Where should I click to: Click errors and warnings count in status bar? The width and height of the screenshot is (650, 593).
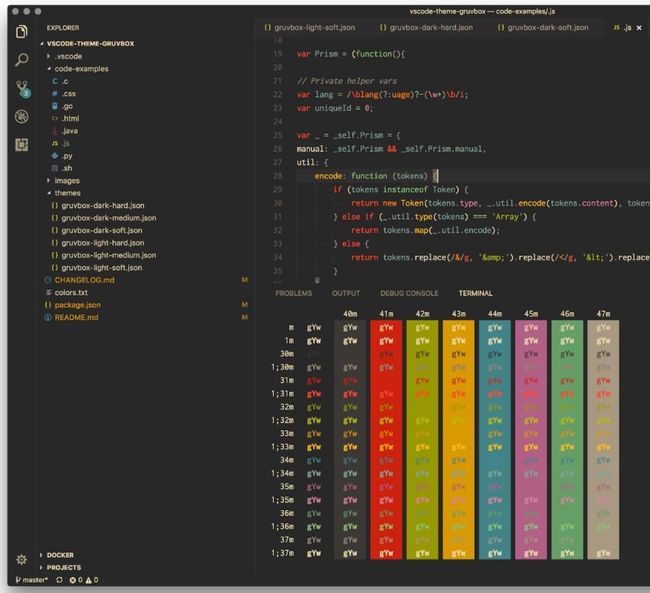tap(83, 580)
